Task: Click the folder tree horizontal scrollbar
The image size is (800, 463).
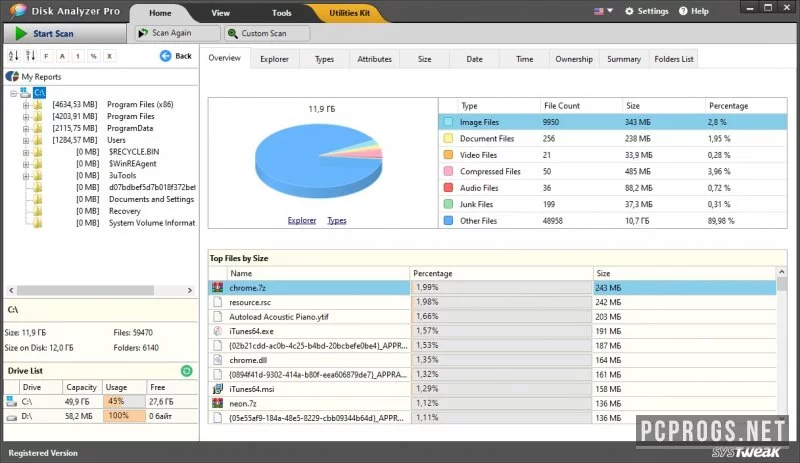Action: [85, 290]
